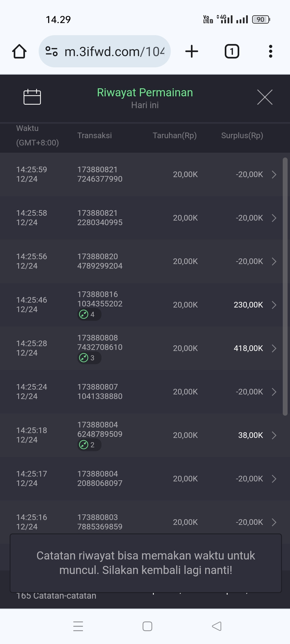Tap the site settings icon in address bar

52,51
